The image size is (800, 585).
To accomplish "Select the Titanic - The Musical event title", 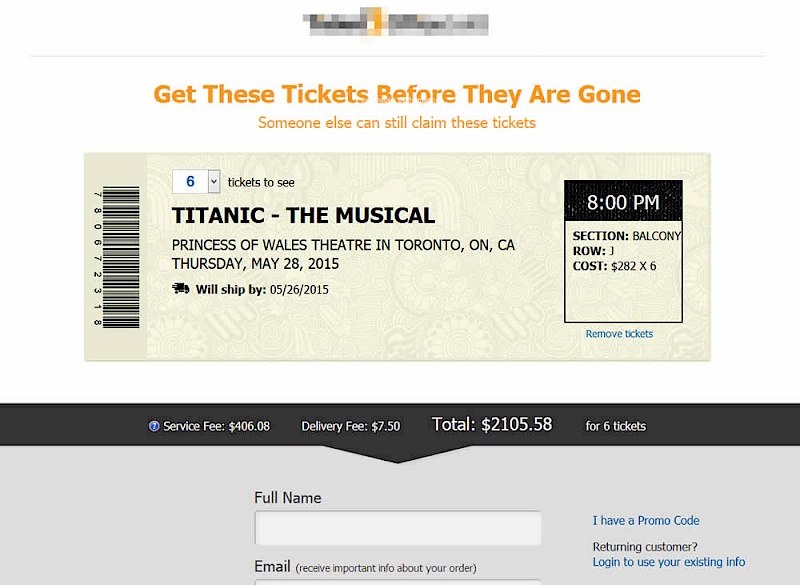I will point(303,215).
